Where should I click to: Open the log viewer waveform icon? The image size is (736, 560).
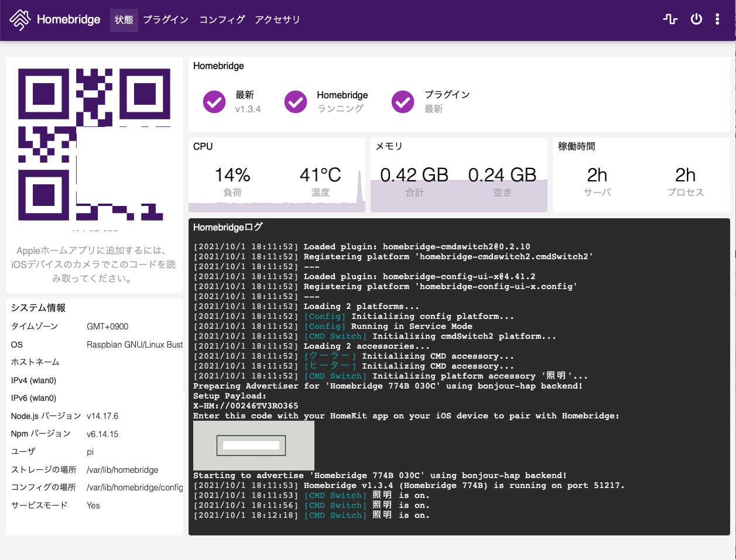pyautogui.click(x=670, y=19)
